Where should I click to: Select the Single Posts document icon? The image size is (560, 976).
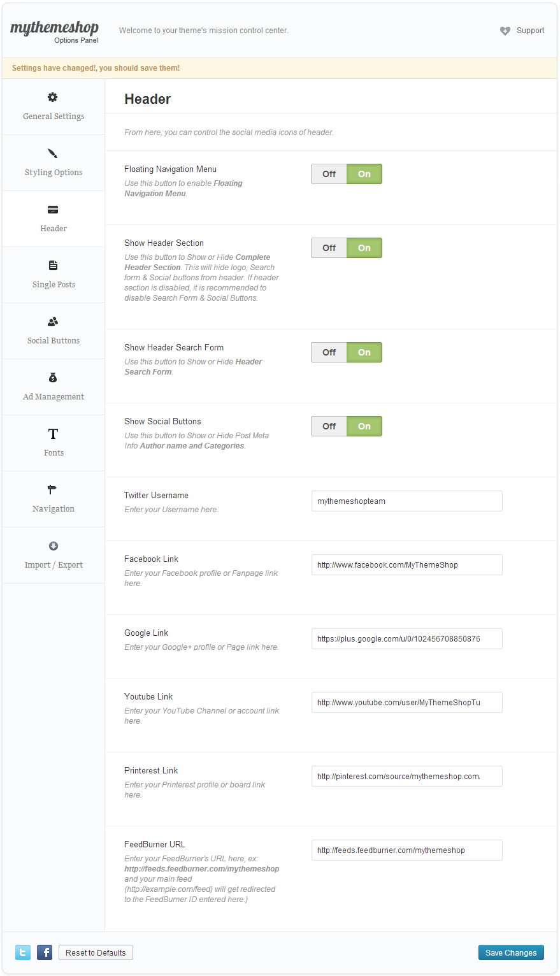pos(53,266)
